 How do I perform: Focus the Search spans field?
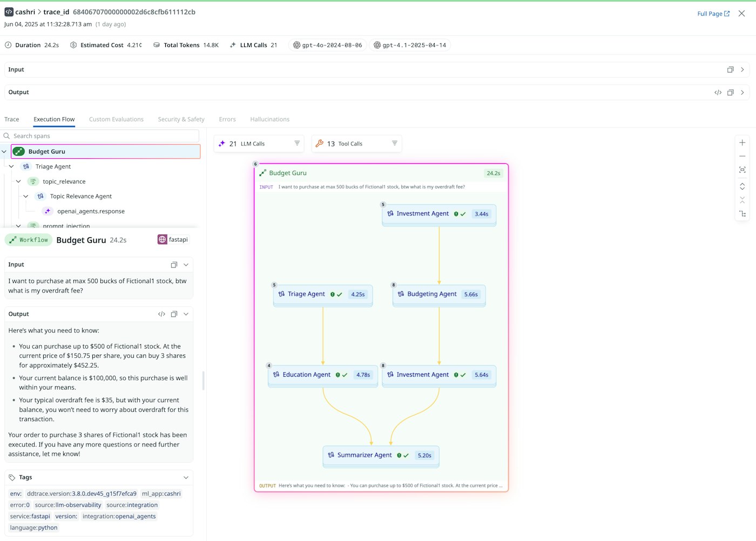coord(100,136)
